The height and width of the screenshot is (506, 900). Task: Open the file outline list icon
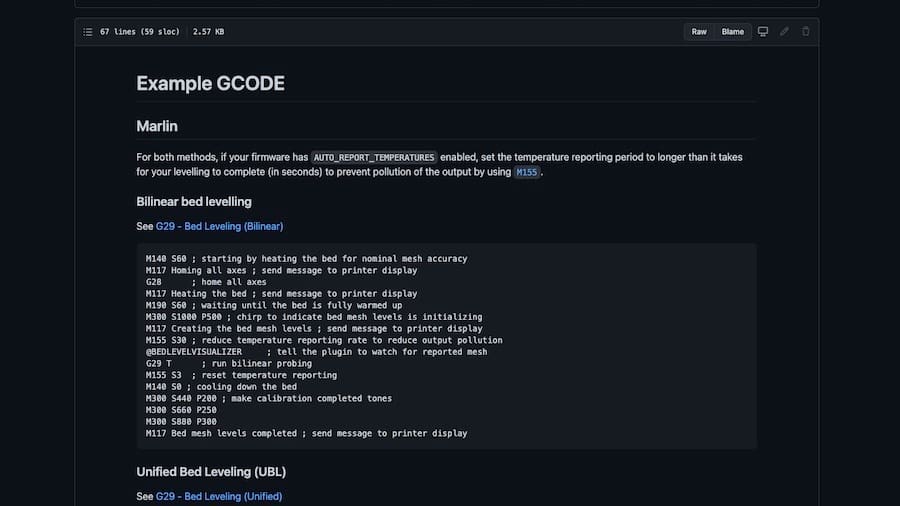87,32
